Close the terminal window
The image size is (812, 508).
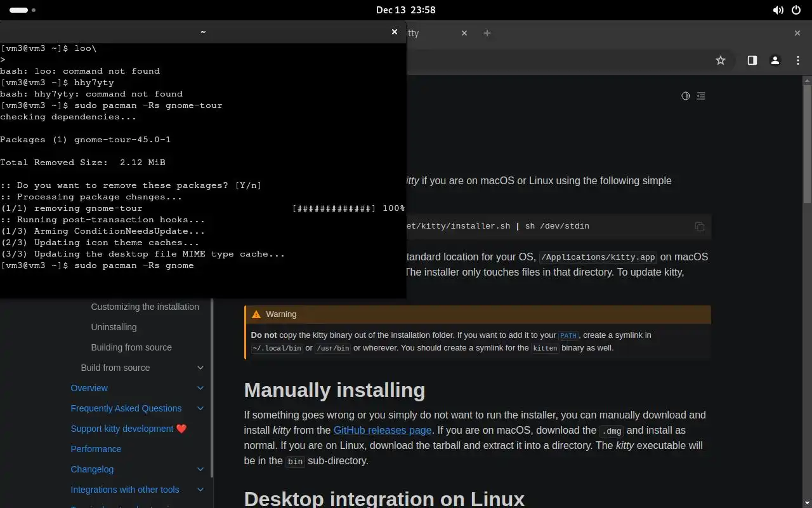(x=395, y=32)
